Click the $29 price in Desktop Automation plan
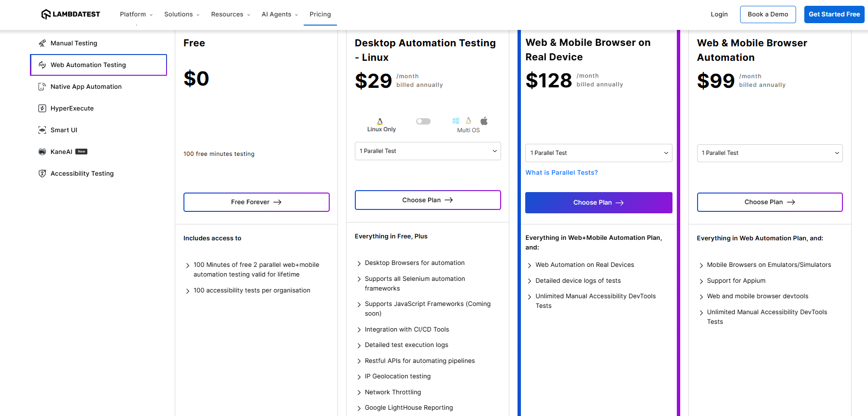 (x=373, y=81)
